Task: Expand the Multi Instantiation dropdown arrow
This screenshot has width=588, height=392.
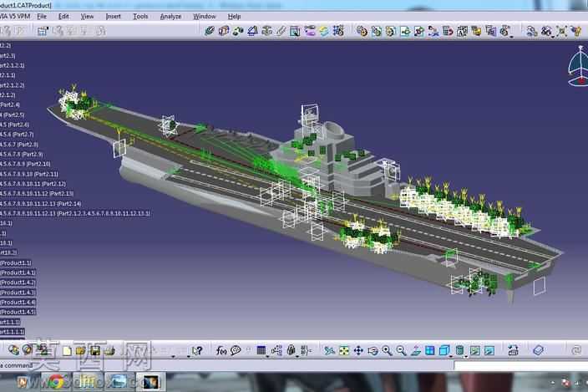Action: point(512,37)
